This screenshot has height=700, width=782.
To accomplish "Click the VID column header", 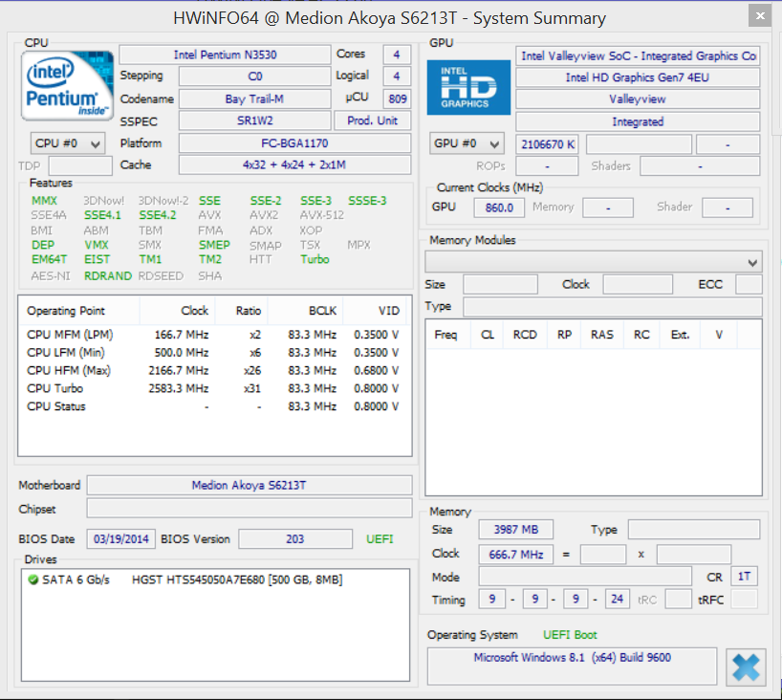I will 388,311.
